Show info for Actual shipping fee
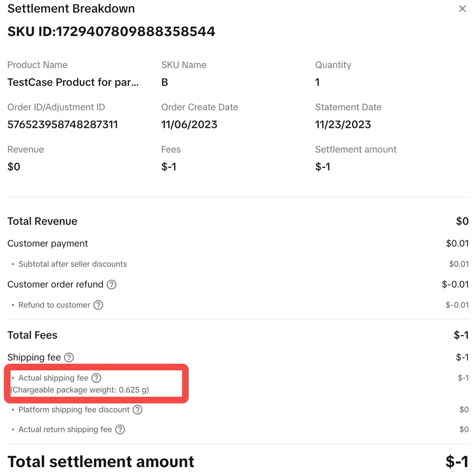 tap(96, 378)
